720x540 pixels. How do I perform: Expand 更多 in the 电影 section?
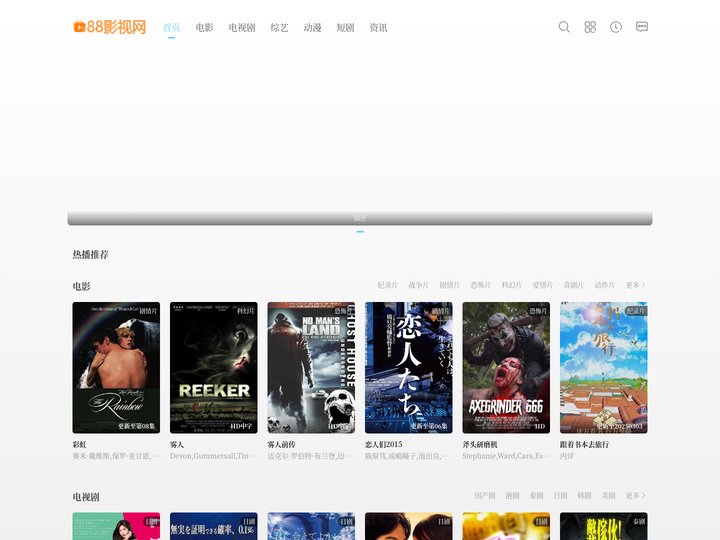pyautogui.click(x=636, y=285)
